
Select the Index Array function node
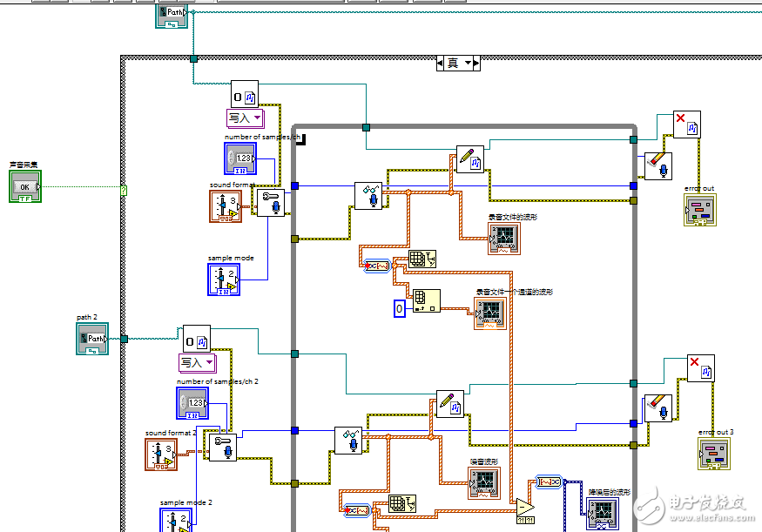[x=427, y=301]
